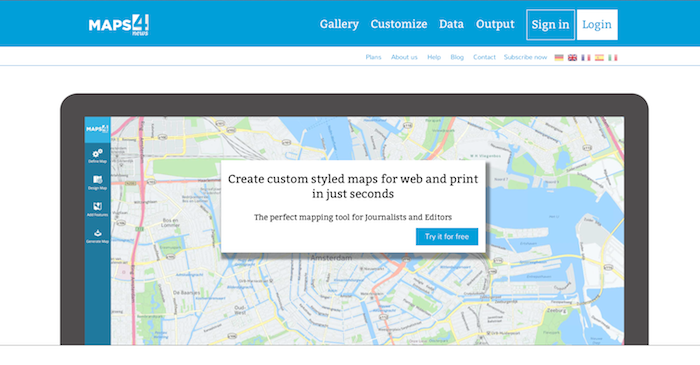Screen dimensions: 700x365
Task: Visit the About us link
Action: coord(404,57)
